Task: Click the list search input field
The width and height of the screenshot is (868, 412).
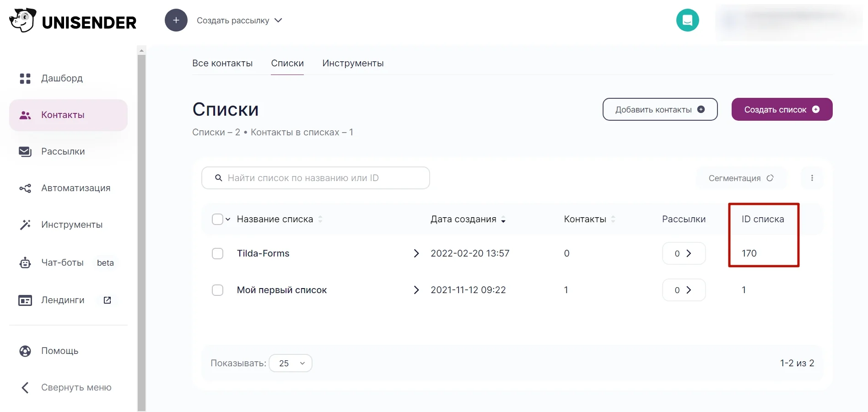Action: pos(316,178)
